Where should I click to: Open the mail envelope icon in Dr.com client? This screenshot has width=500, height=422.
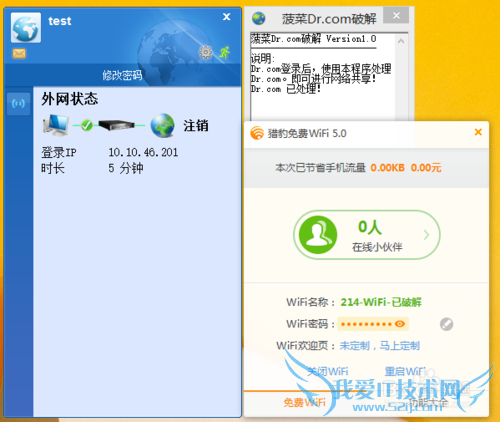[19, 53]
